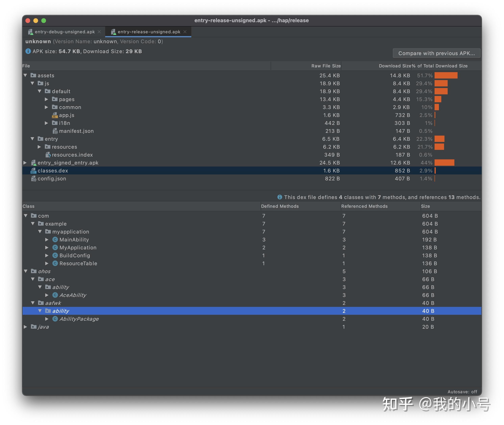Click the APK size info icon
The width and height of the screenshot is (504, 425).
pyautogui.click(x=28, y=51)
